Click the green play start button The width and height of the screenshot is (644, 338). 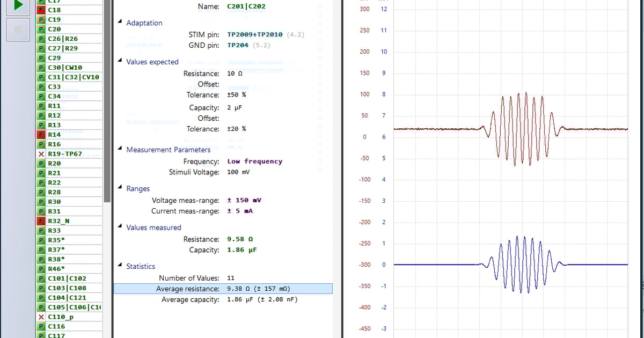(18, 5)
